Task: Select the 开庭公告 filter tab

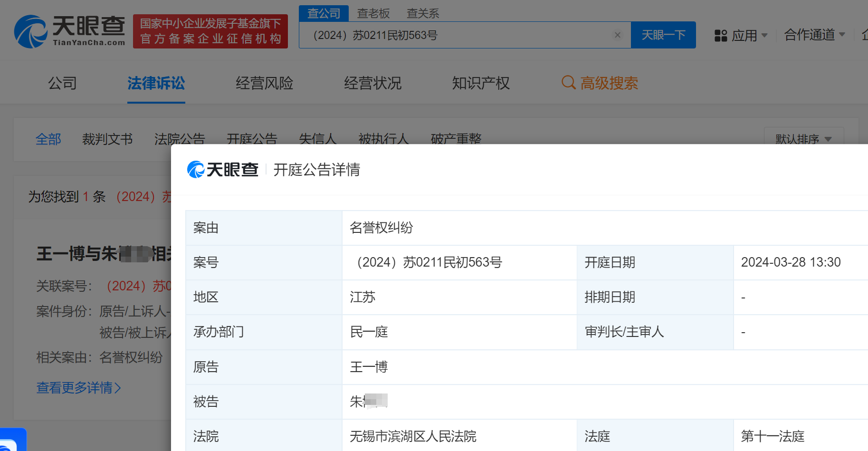Action: tap(252, 139)
